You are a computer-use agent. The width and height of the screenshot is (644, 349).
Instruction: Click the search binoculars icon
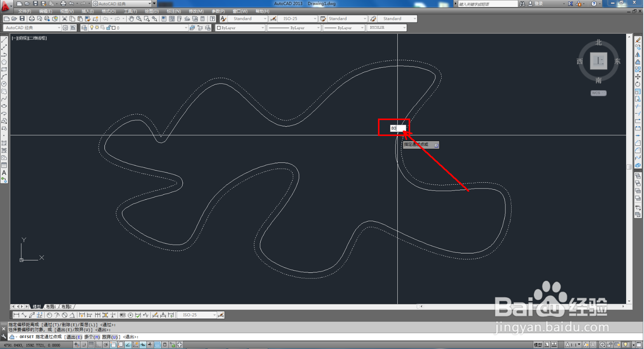pyautogui.click(x=522, y=3)
